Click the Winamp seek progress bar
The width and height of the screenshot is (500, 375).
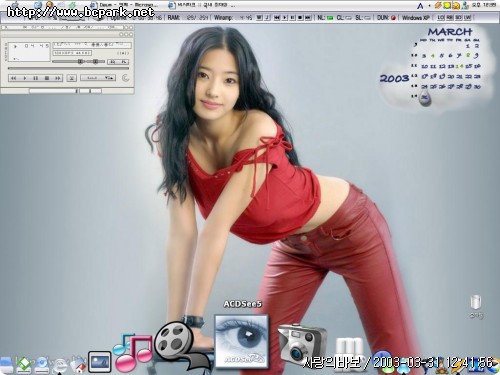(68, 68)
